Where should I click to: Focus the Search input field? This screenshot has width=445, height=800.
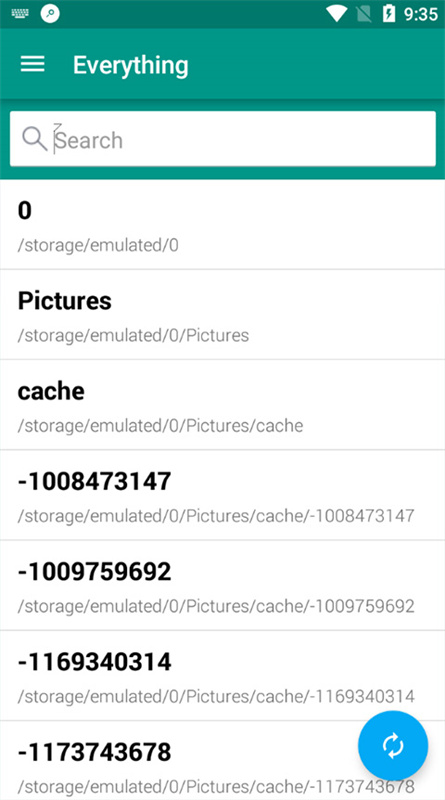(x=222, y=139)
